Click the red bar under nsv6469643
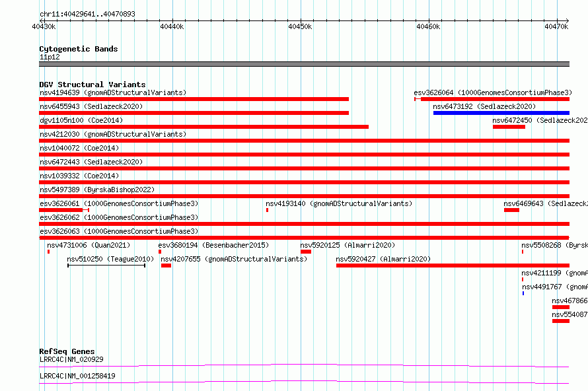Image resolution: width=588 pixels, height=391 pixels. tap(511, 210)
